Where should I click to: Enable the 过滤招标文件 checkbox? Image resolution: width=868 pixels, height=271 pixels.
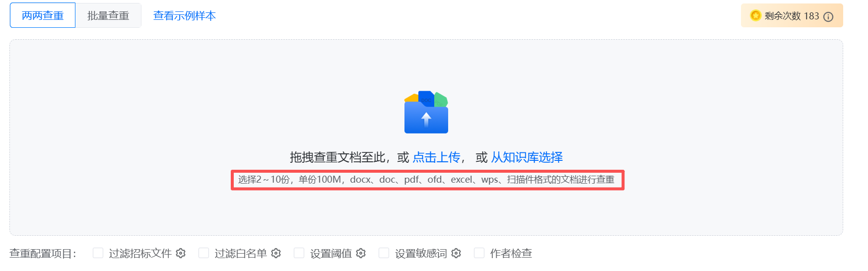pos(98,253)
